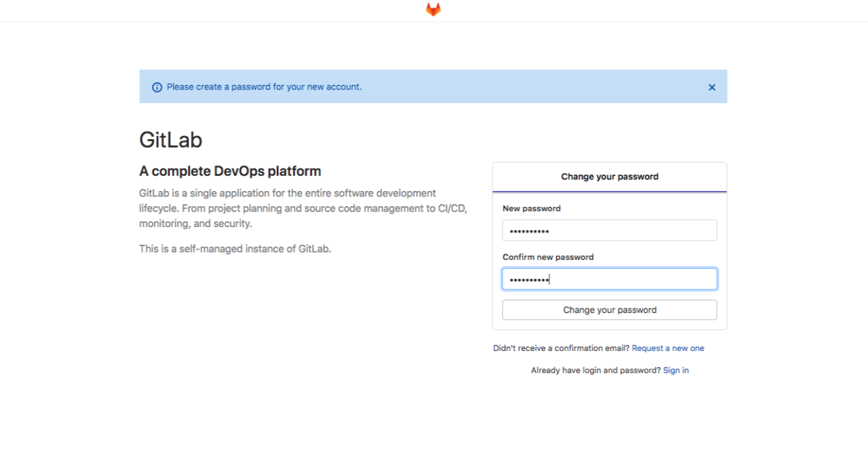Click the 'Confirm new password' field label

click(x=548, y=258)
